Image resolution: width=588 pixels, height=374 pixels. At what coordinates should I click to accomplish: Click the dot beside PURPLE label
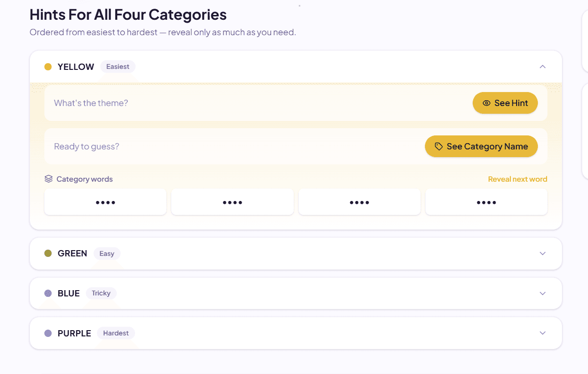[x=48, y=333]
